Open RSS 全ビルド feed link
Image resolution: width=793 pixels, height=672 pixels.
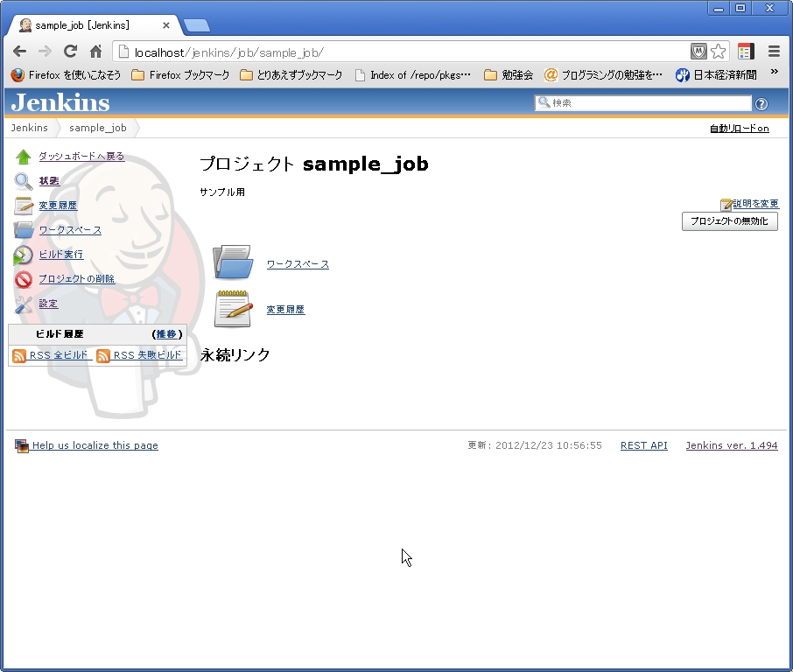[59, 355]
